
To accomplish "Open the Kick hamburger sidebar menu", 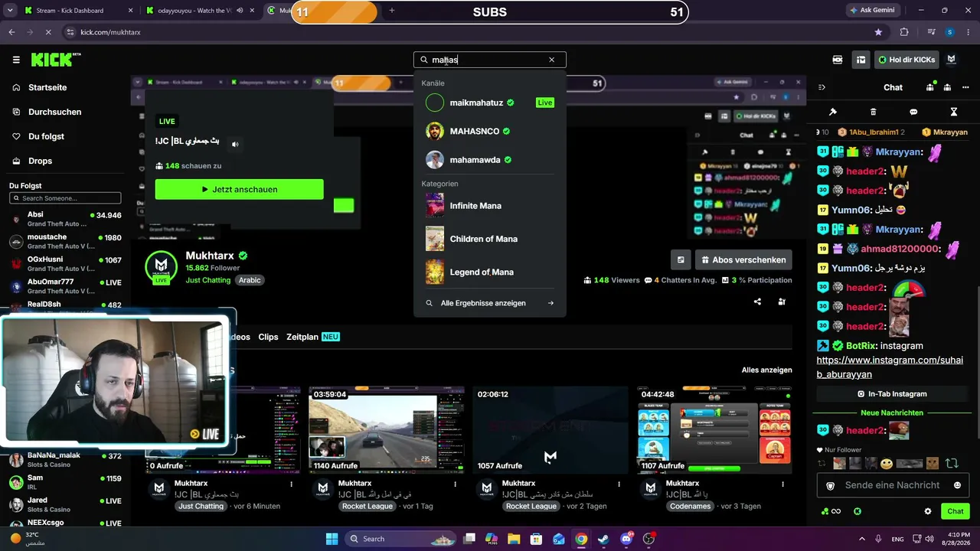I will pyautogui.click(x=16, y=60).
